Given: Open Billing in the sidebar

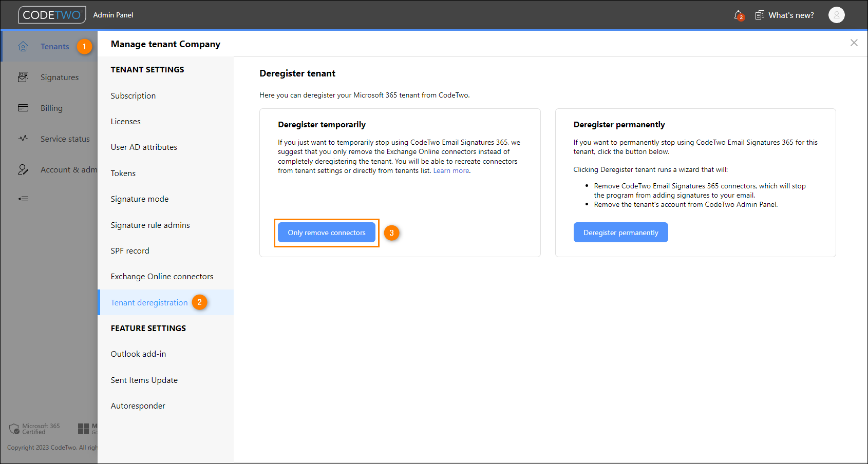Looking at the screenshot, I should (51, 108).
